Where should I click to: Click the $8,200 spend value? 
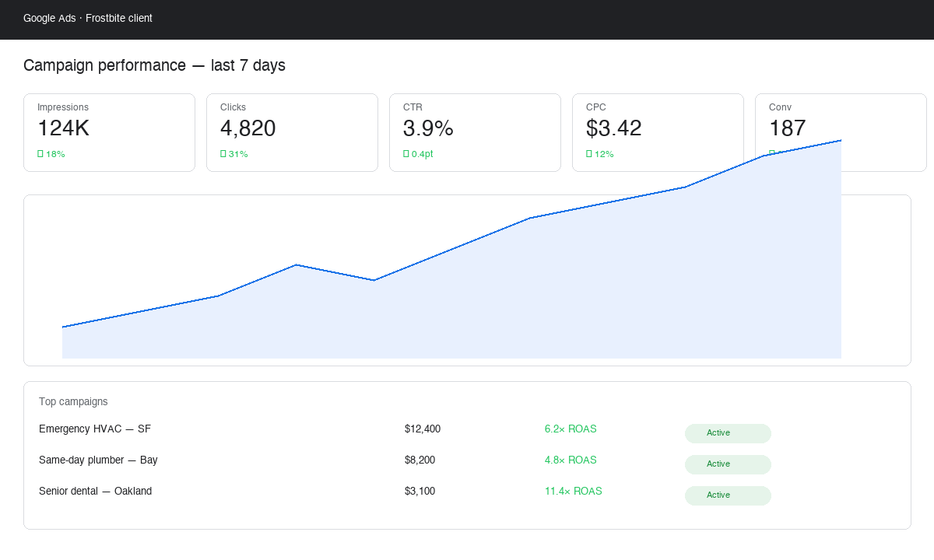pyautogui.click(x=420, y=460)
